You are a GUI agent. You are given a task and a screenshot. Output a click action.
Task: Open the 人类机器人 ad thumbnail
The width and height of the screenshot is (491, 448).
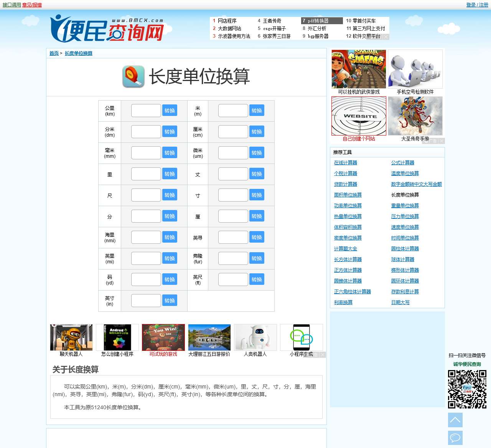coord(255,337)
